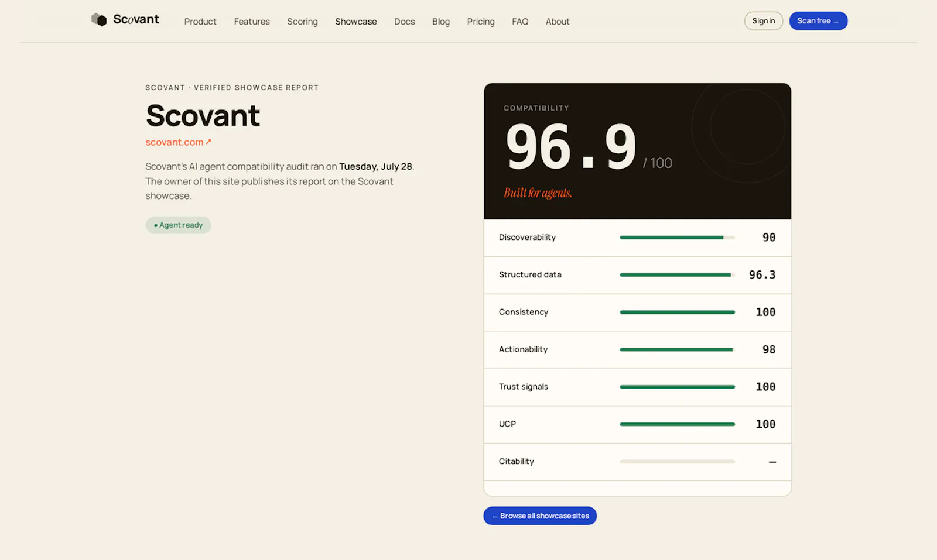Viewport: 937px width, 560px height.
Task: Click the 'Tuesday, July 28' audit date
Action: tap(375, 167)
